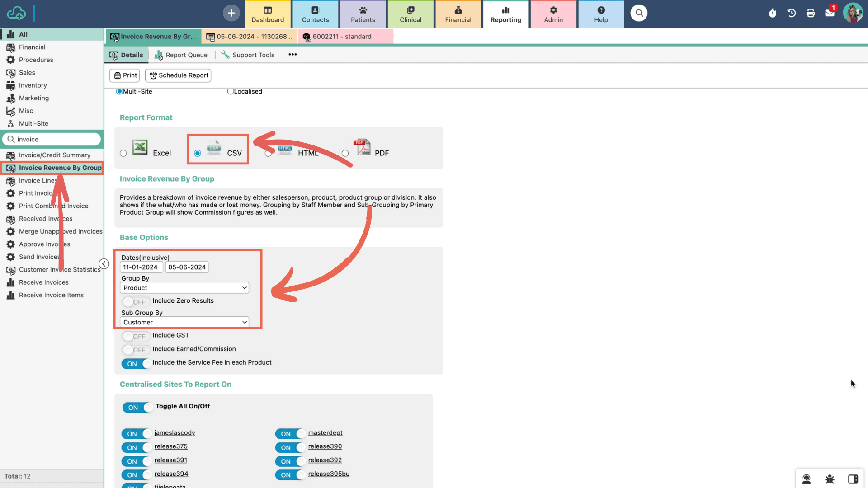Select the Excel report format radio button

click(123, 154)
